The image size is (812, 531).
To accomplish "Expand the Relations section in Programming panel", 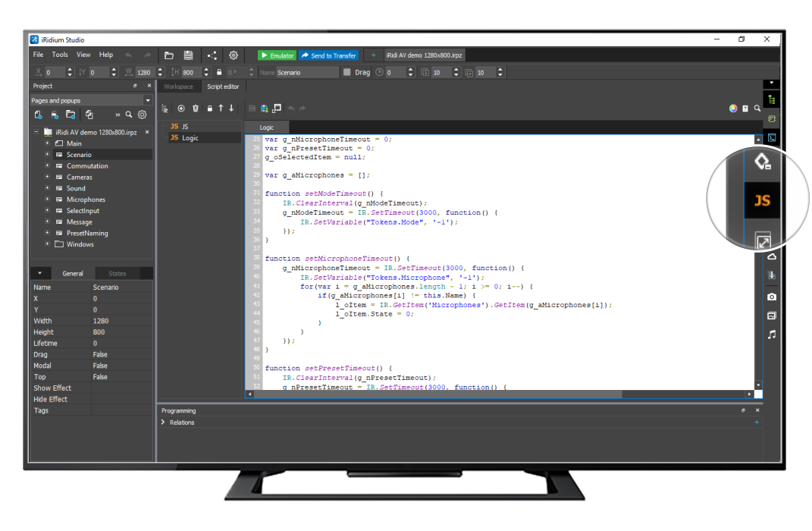I will point(164,423).
